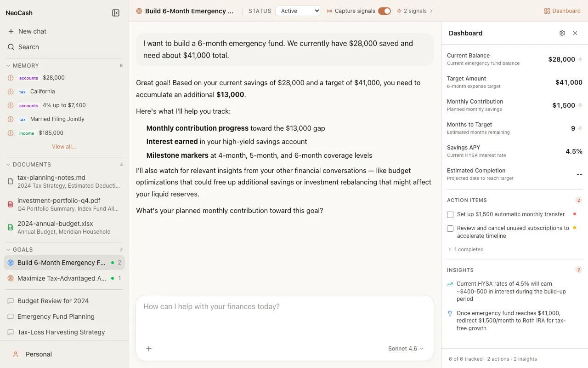This screenshot has width=588, height=368.
Task: Close the Dashboard panel
Action: (x=575, y=33)
